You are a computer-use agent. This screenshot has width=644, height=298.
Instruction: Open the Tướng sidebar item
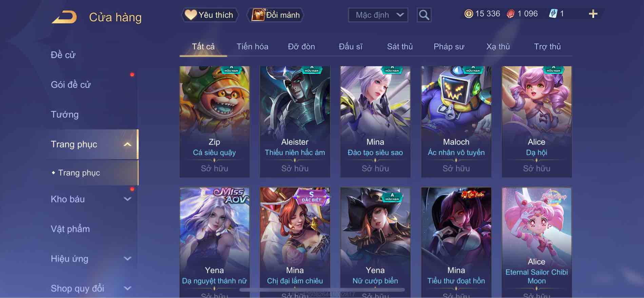pos(64,114)
